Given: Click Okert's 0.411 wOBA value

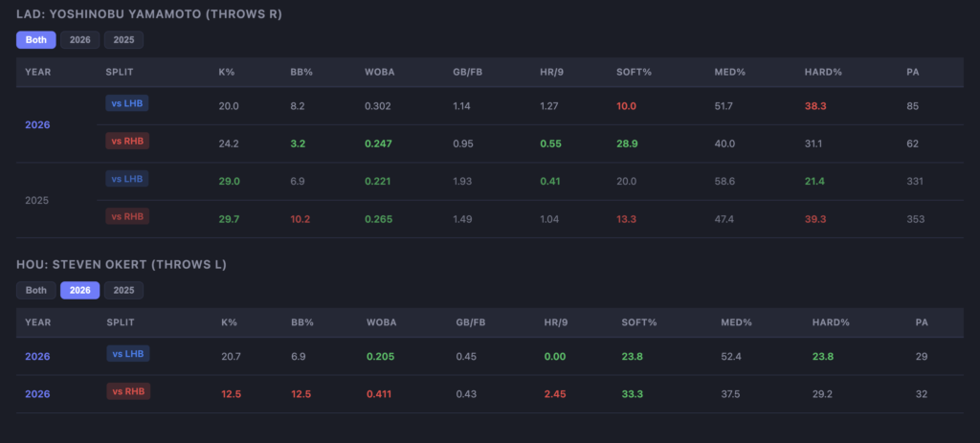Looking at the screenshot, I should 379,394.
